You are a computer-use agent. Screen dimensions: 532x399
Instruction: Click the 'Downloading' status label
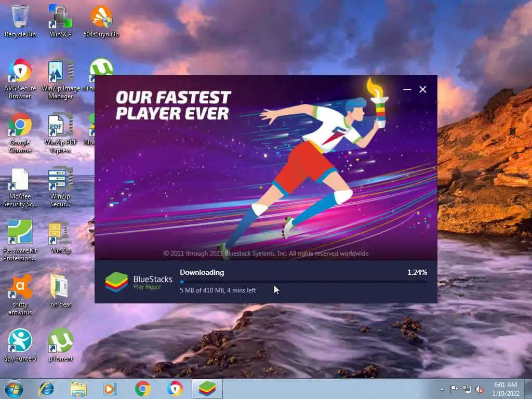click(202, 272)
